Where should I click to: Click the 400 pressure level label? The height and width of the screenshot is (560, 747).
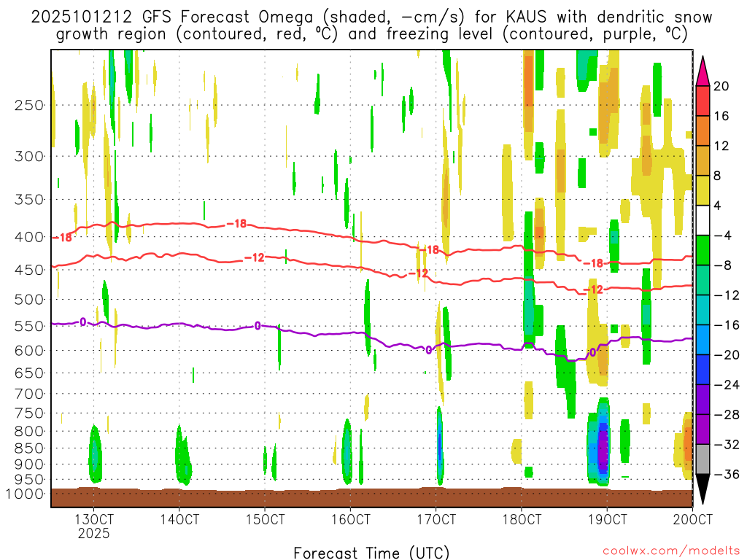[29, 237]
